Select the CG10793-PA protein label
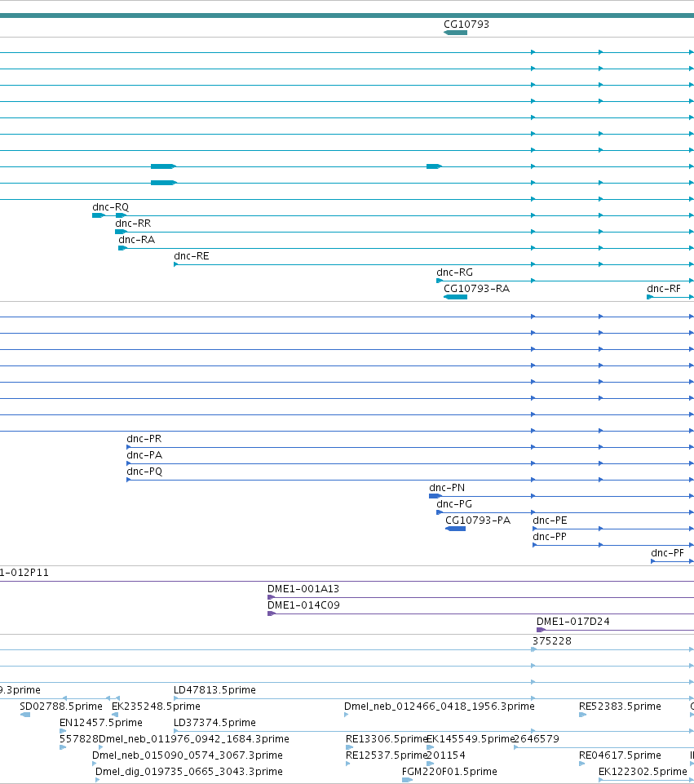 [x=478, y=520]
